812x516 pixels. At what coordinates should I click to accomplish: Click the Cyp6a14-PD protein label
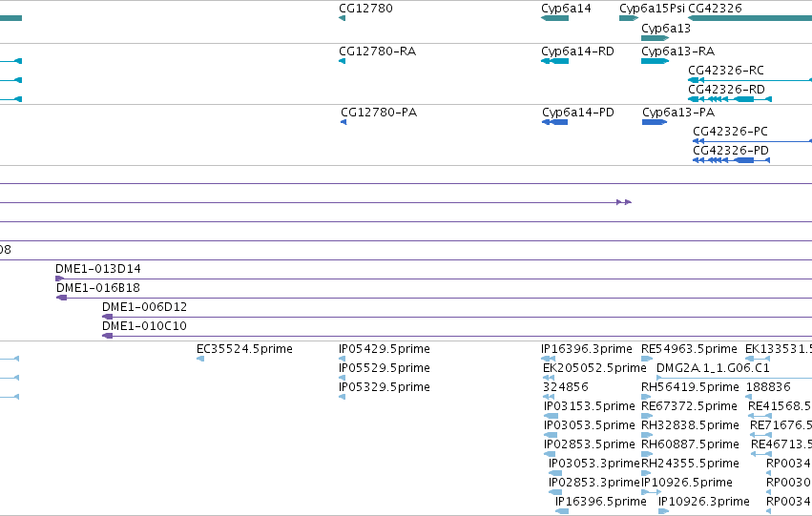(x=578, y=113)
